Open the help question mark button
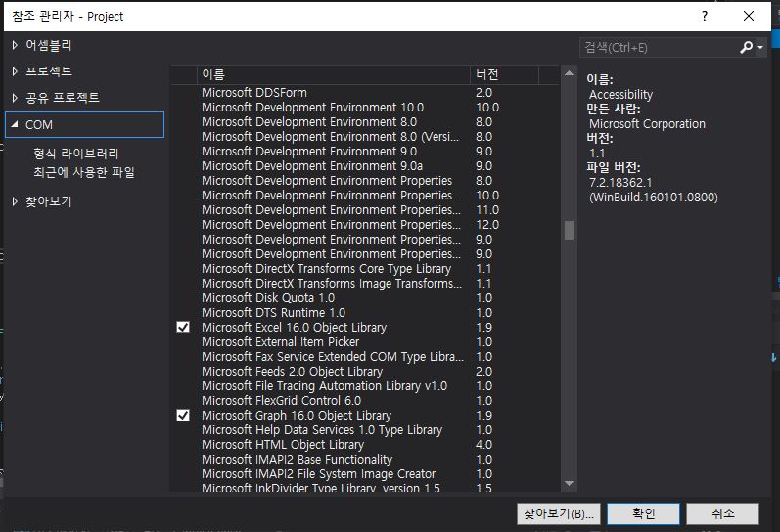This screenshot has width=780, height=532. 705,16
